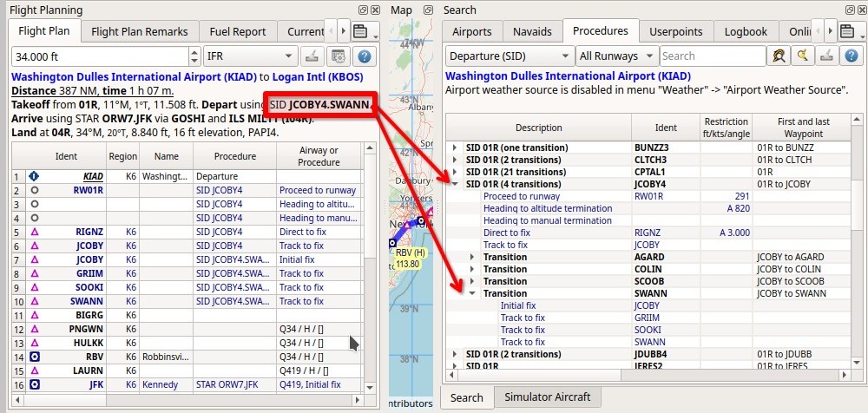Image resolution: width=868 pixels, height=413 pixels.
Task: Click the procedures Search input field
Action: pos(713,56)
